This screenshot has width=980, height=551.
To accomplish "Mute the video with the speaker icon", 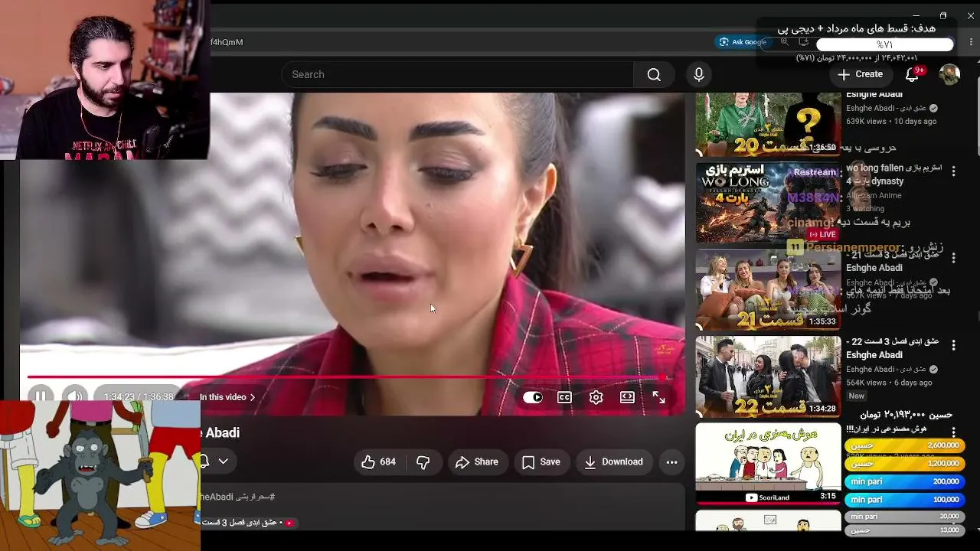I will click(x=75, y=396).
